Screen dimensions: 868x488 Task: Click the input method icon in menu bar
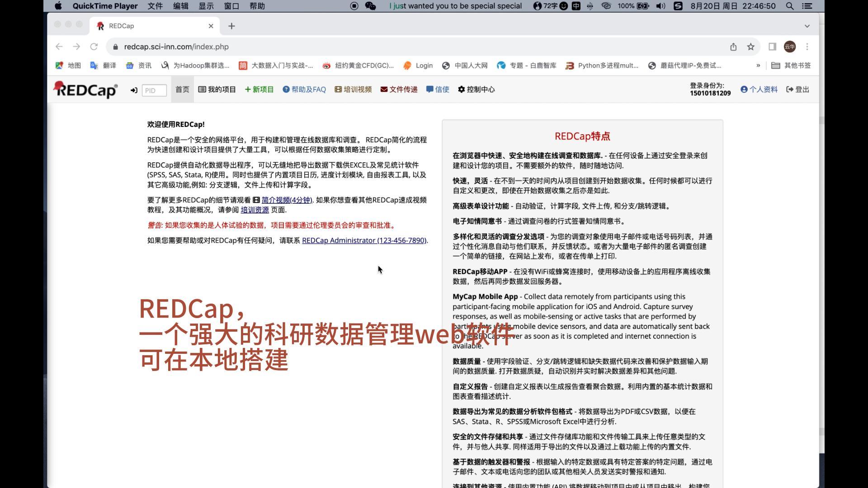pos(576,6)
